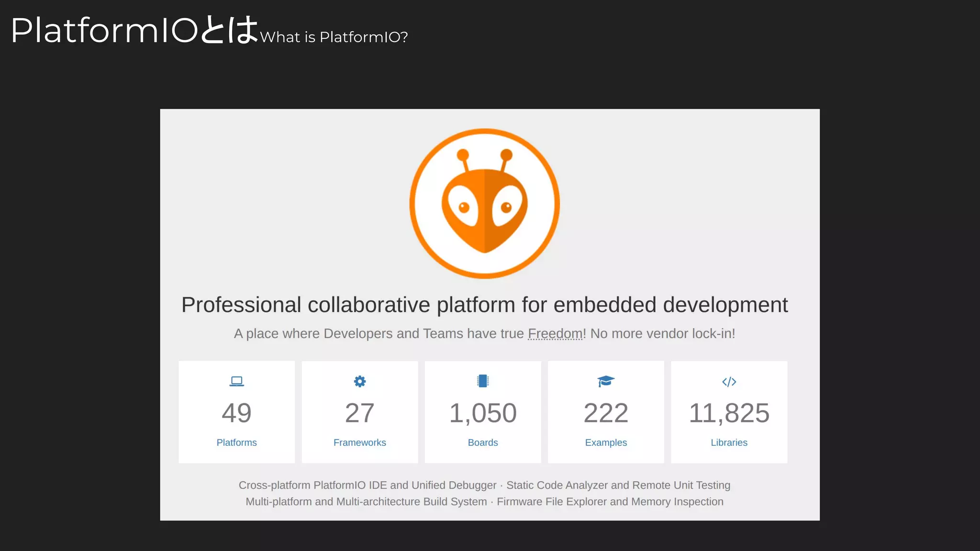Open the Platforms link
The image size is (980, 551).
(236, 442)
